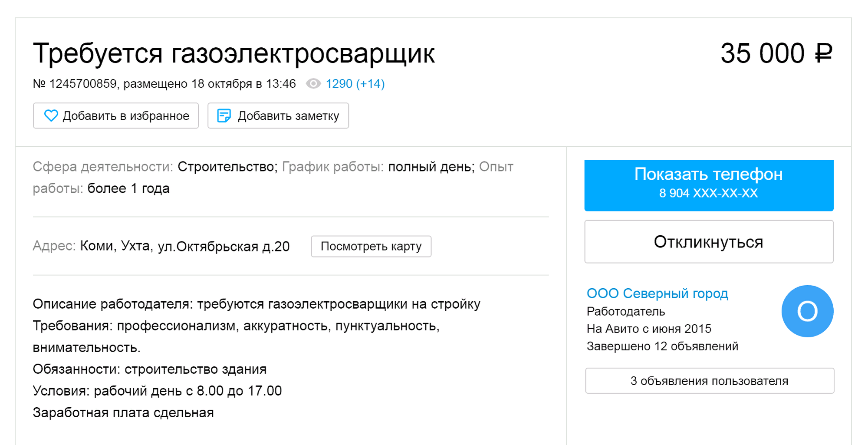Open the 3 объявления пользователя list
This screenshot has height=445, width=868.
click(x=710, y=381)
